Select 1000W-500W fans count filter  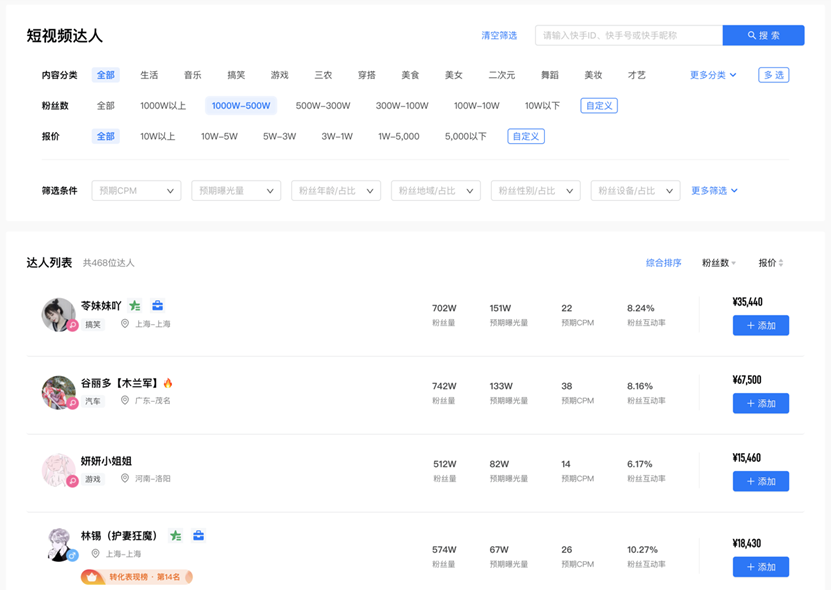(x=240, y=106)
